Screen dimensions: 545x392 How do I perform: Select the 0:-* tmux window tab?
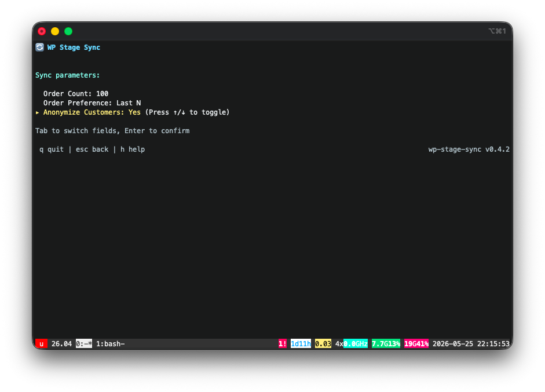[84, 344]
